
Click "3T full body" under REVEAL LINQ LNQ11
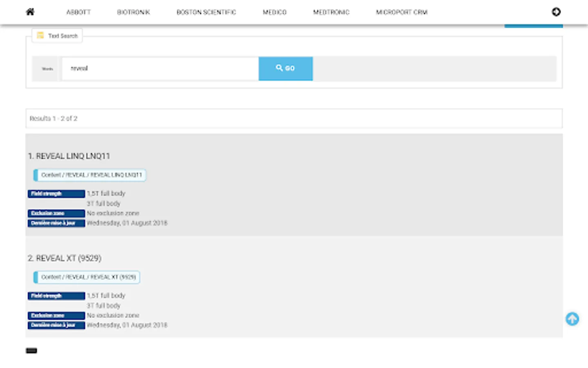[104, 204]
